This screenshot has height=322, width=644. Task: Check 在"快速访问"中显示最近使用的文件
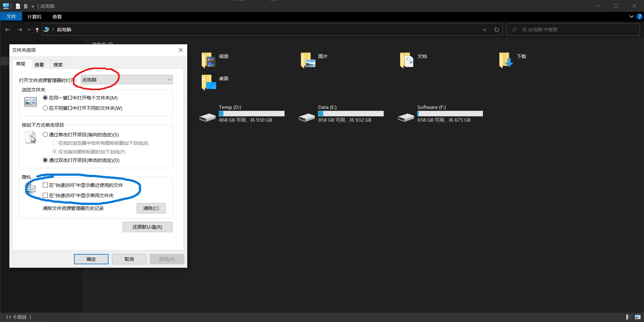click(45, 185)
